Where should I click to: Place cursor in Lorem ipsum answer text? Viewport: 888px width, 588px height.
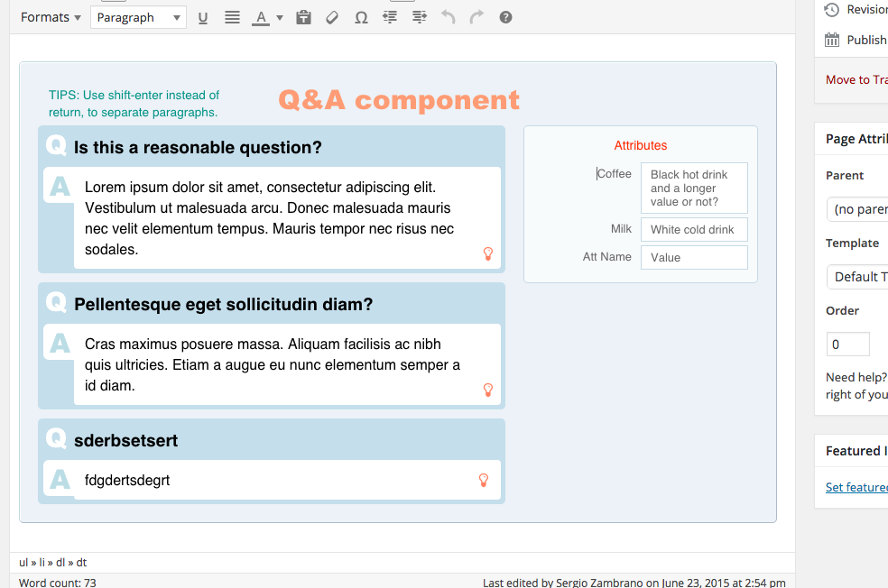[x=270, y=218]
